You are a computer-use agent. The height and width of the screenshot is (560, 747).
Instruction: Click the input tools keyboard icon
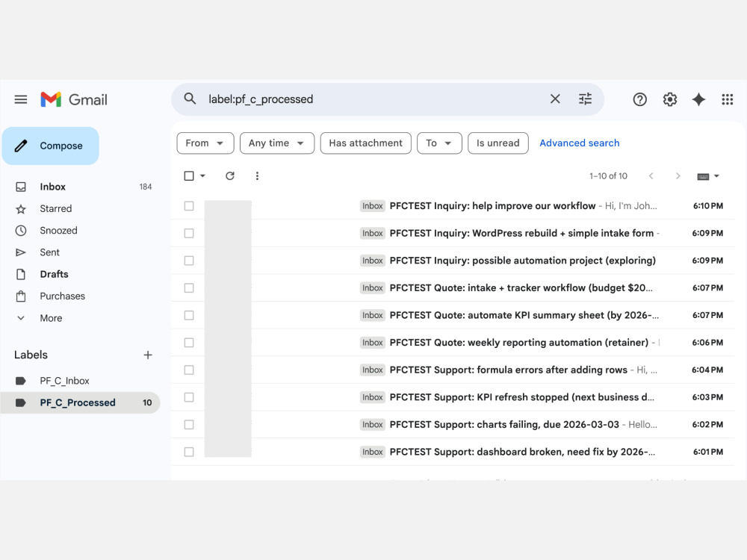[703, 177]
